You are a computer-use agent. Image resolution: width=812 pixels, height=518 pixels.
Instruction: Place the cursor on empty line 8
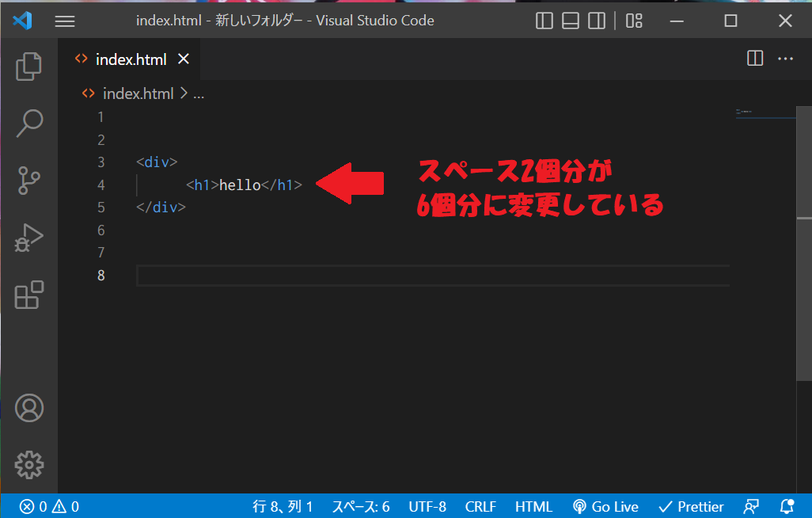click(433, 276)
